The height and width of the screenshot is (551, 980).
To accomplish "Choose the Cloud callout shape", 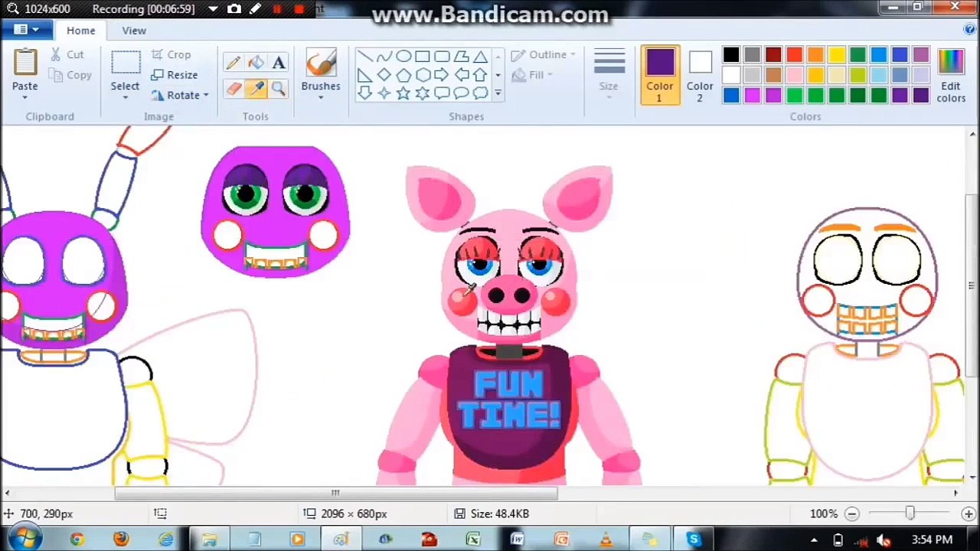I will pyautogui.click(x=479, y=93).
